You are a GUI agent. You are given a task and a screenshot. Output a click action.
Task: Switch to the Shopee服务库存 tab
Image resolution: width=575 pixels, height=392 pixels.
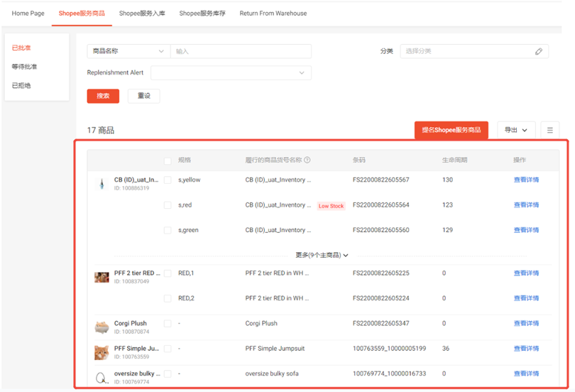click(202, 13)
